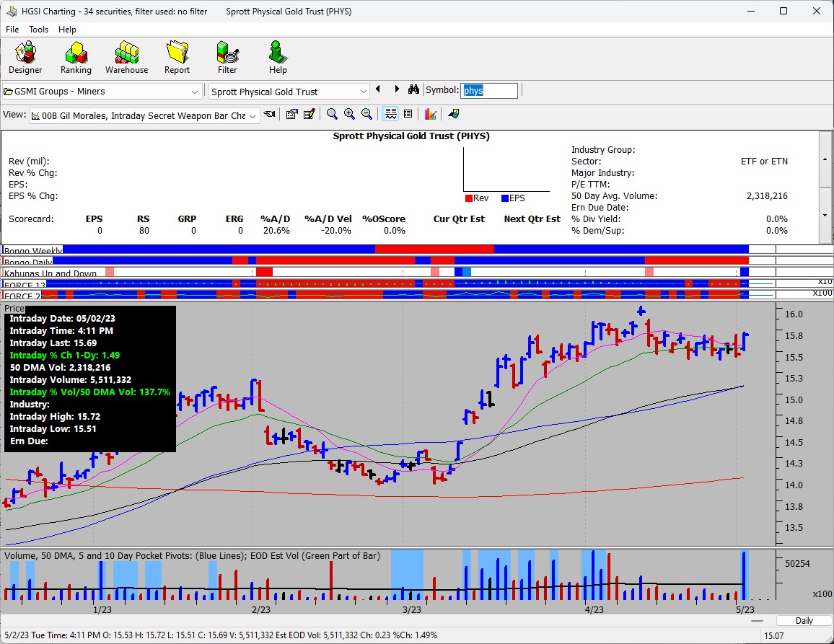Open chart view properties icon
The width and height of the screenshot is (834, 644).
pyautogui.click(x=291, y=114)
